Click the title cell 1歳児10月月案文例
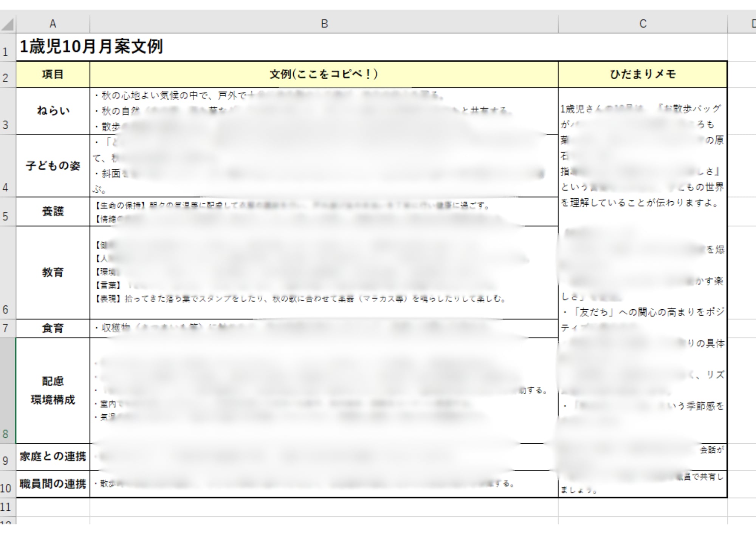The width and height of the screenshot is (756, 534). click(91, 47)
